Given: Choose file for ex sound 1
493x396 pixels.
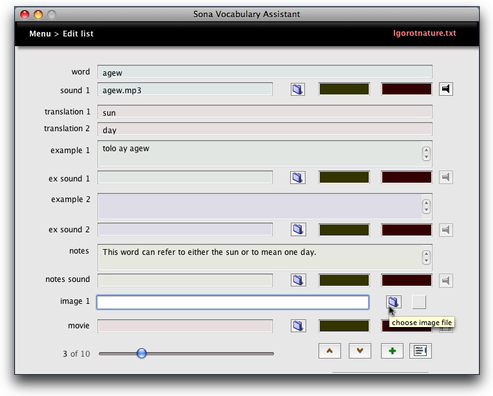Looking at the screenshot, I should 297,178.
